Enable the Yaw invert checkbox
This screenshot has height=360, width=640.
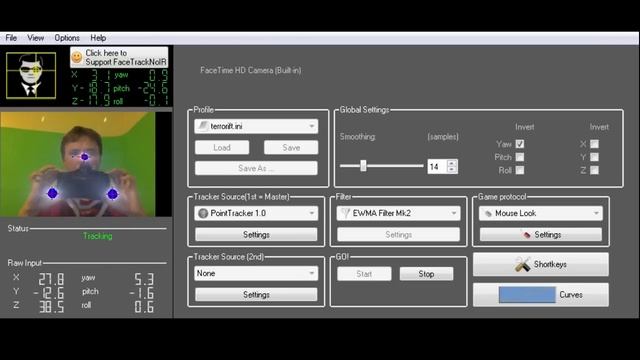click(x=520, y=144)
